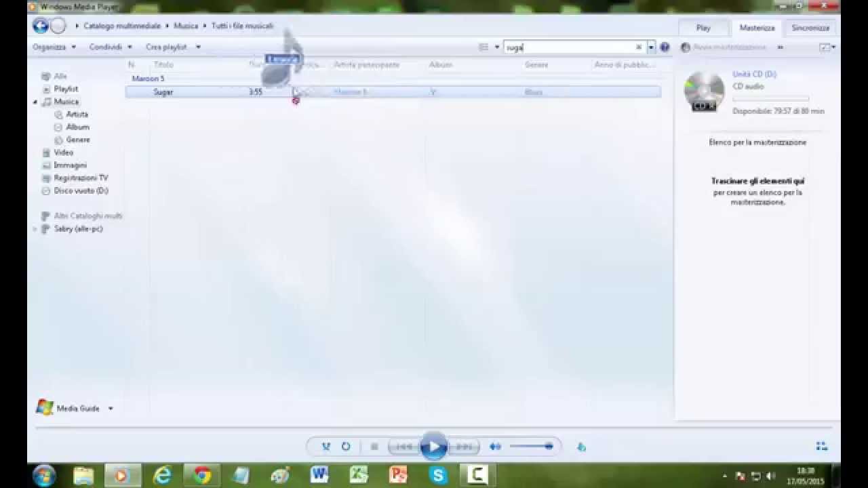This screenshot has height=488, width=868.
Task: Select Disco vuoto (D:) in navigation pane
Action: click(x=81, y=191)
